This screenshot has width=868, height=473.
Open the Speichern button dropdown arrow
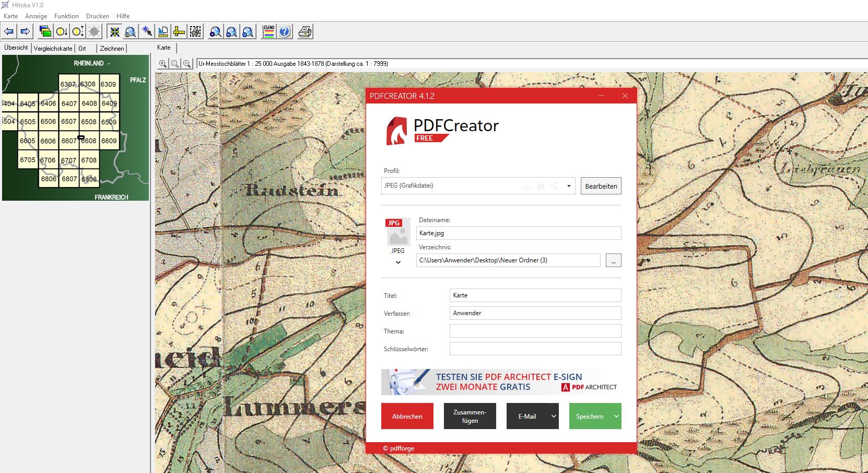[x=616, y=416]
